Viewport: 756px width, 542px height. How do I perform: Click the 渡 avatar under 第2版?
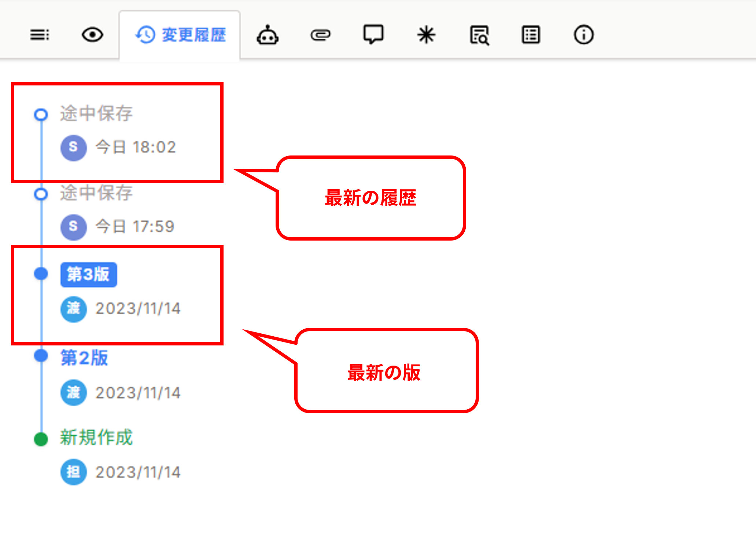click(x=74, y=393)
